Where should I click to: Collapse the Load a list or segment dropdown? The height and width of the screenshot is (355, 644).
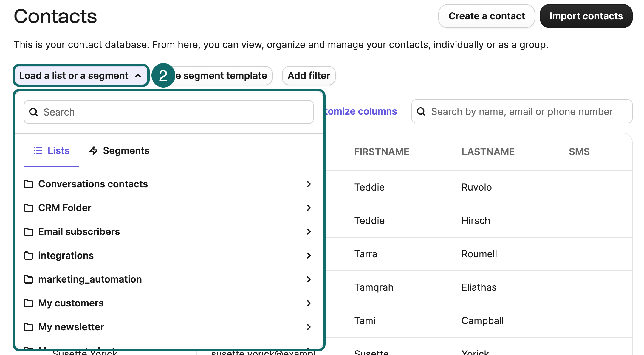tap(80, 76)
